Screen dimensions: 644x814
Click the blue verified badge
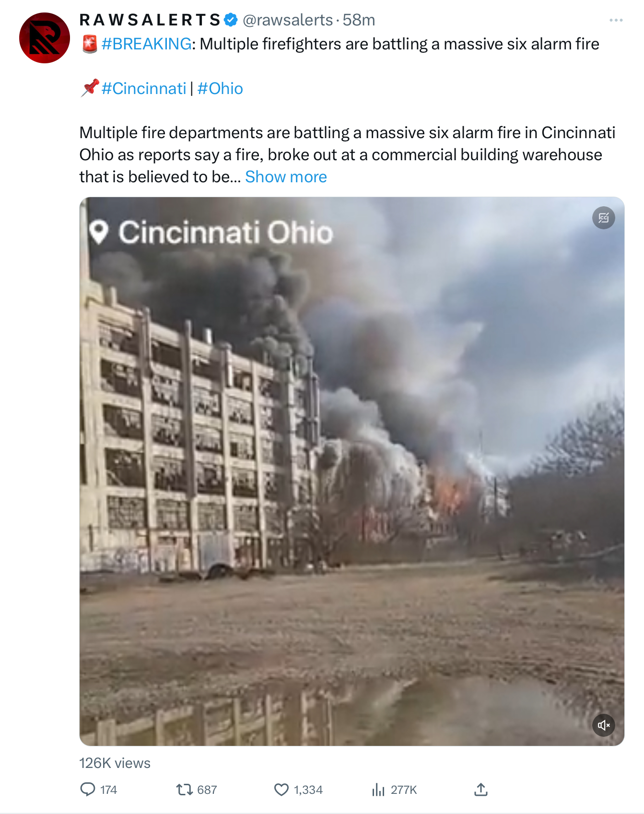click(x=231, y=20)
